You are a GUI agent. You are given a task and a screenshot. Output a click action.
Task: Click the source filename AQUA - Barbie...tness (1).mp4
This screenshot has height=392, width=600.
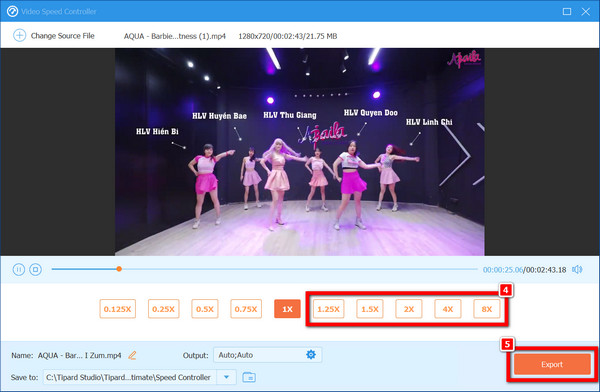(174, 36)
